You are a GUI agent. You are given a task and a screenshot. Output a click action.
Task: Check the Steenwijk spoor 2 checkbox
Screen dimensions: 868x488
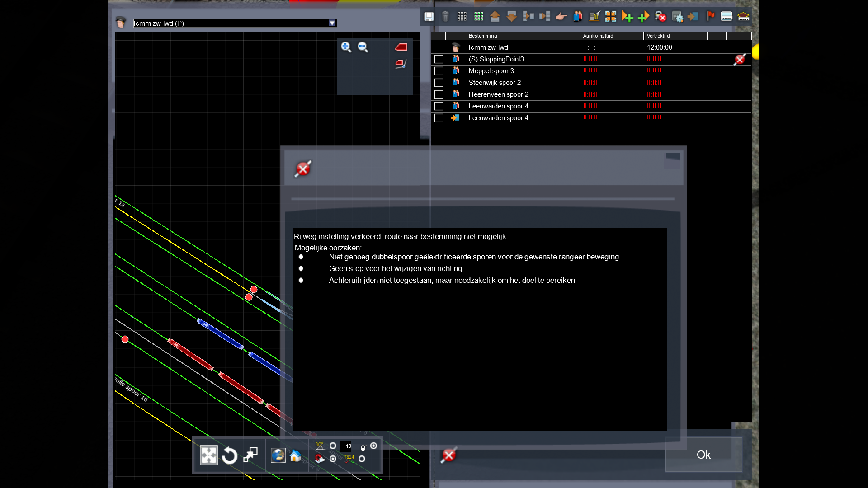(439, 83)
